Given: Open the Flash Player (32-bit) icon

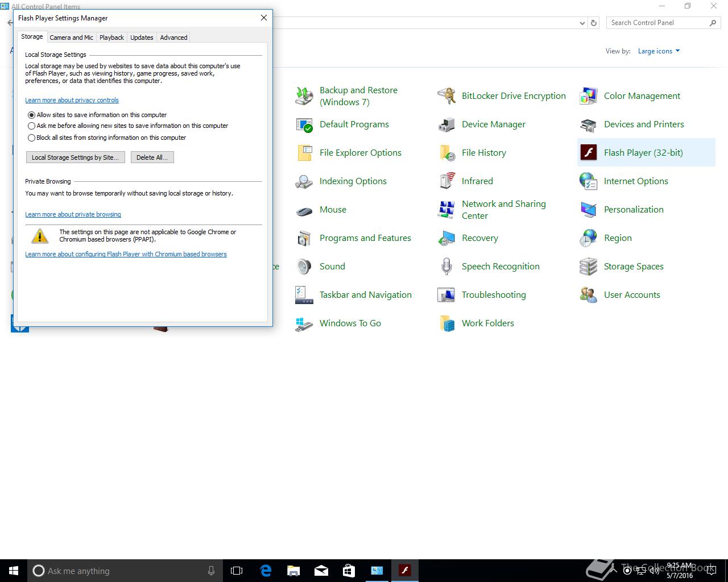Looking at the screenshot, I should [589, 153].
